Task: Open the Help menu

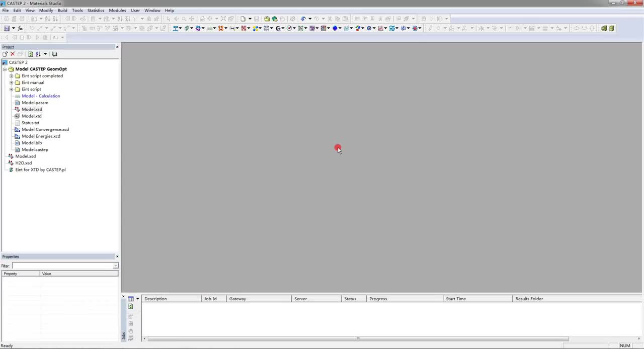Action: coord(170,10)
